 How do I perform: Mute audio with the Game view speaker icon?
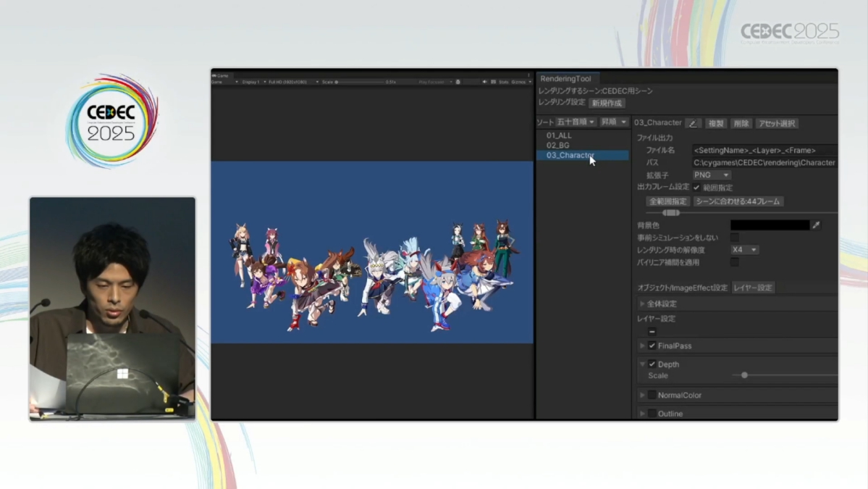[484, 82]
